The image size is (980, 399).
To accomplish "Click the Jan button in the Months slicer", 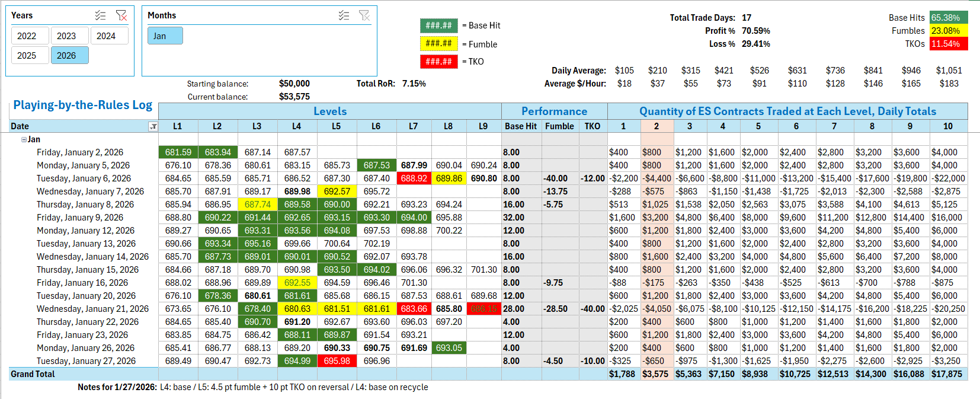I will (160, 36).
